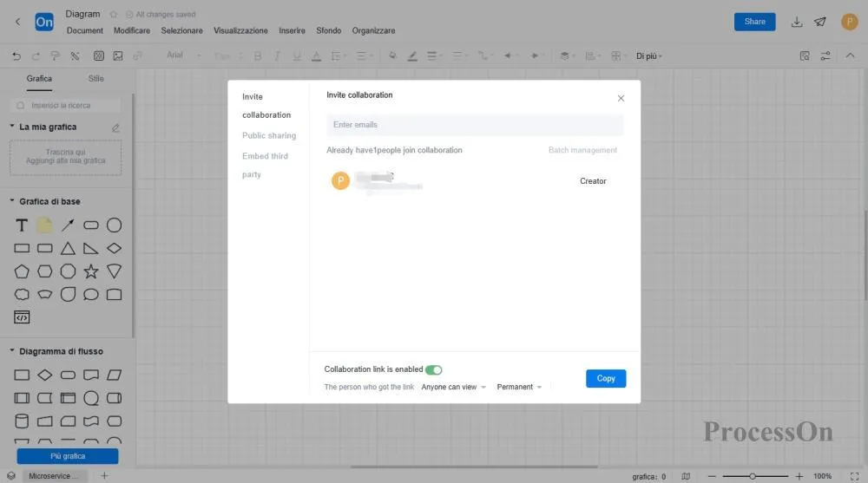This screenshot has height=483, width=868.
Task: Collapse the Diagramma di flusso section
Action: [x=12, y=351]
